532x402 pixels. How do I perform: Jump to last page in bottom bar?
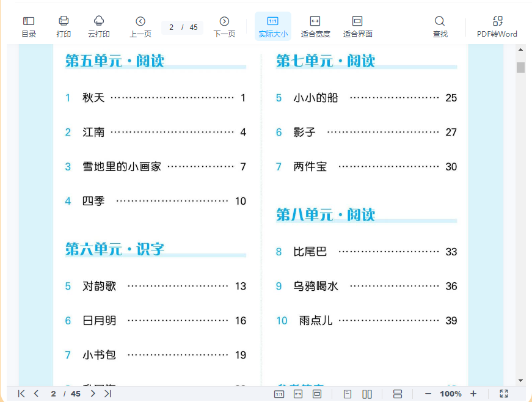pos(108,394)
